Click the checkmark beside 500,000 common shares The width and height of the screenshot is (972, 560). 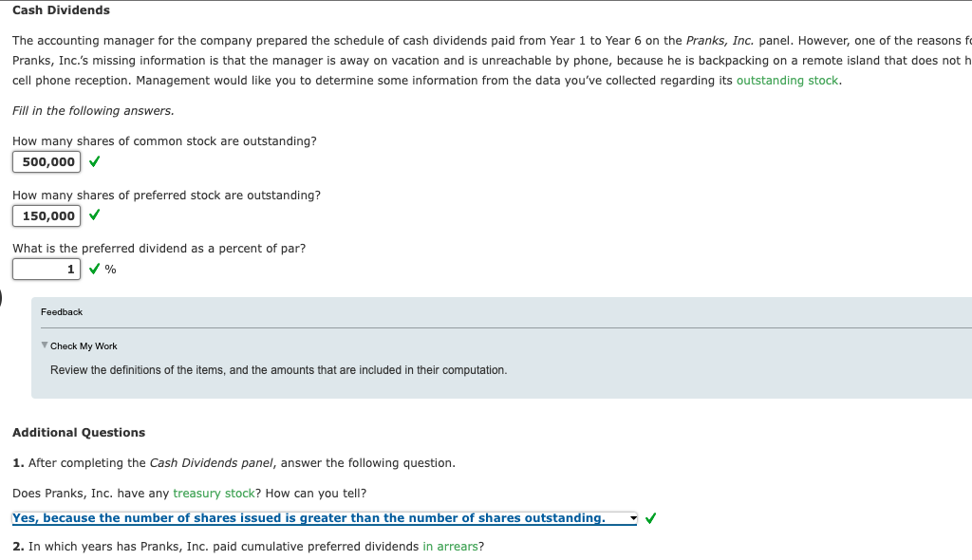coord(94,161)
